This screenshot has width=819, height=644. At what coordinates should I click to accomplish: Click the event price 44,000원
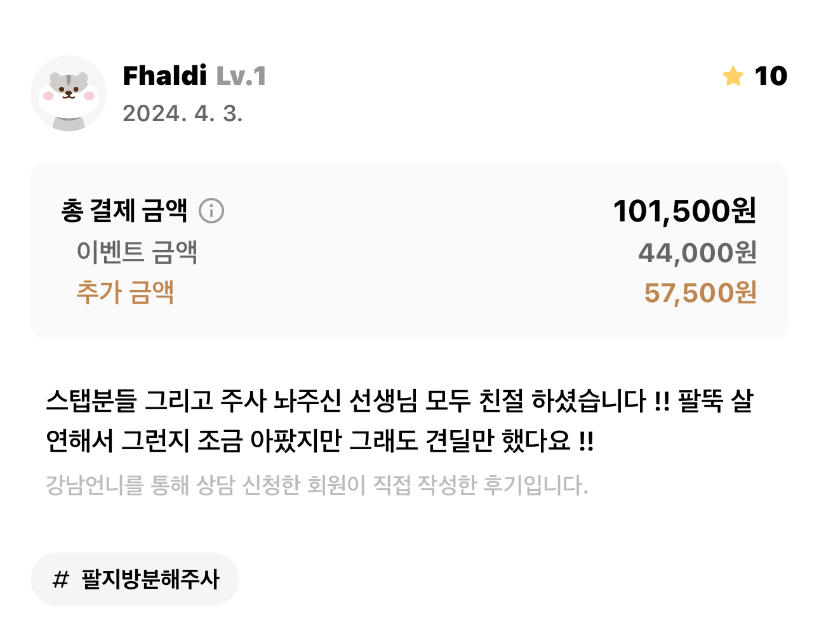(697, 253)
